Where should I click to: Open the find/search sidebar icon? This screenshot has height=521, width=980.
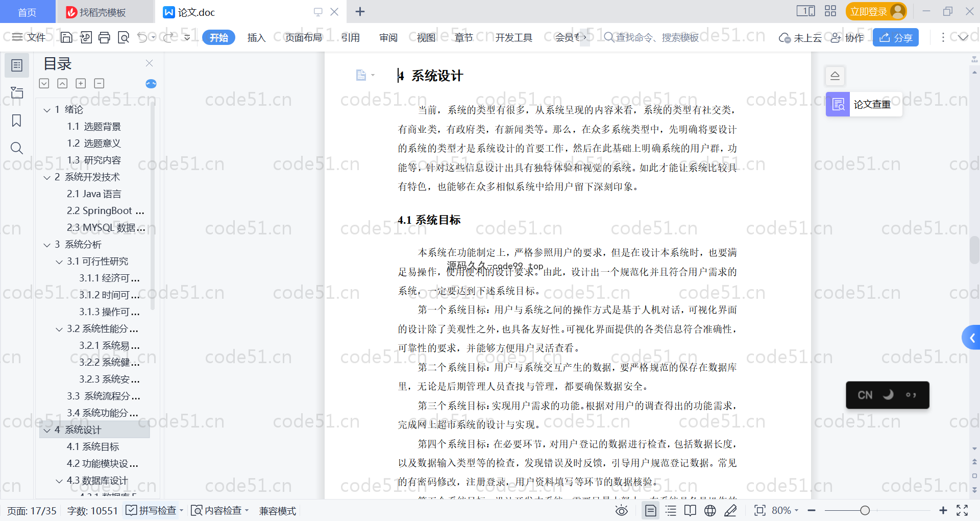coord(17,148)
